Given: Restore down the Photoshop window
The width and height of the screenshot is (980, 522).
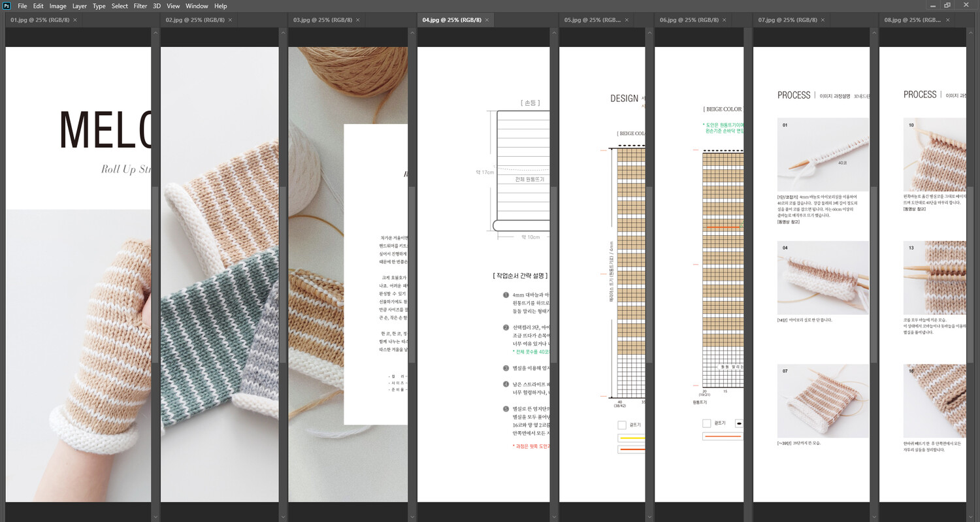Looking at the screenshot, I should [x=947, y=5].
